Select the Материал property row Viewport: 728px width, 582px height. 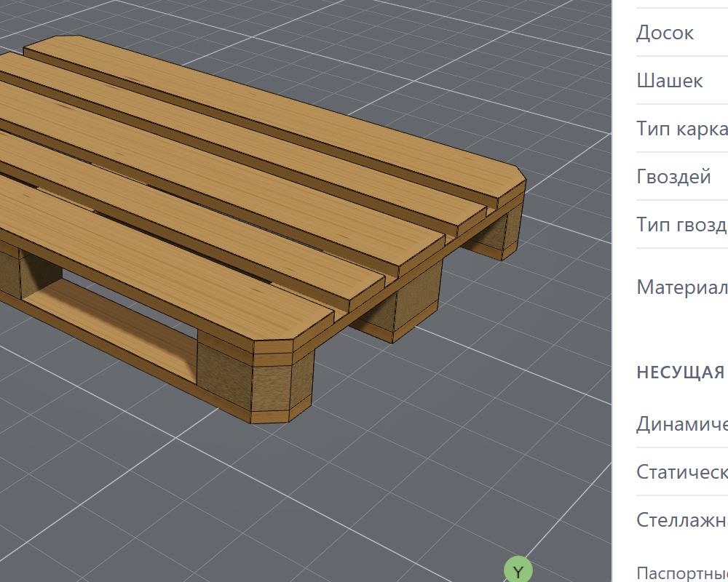(682, 287)
